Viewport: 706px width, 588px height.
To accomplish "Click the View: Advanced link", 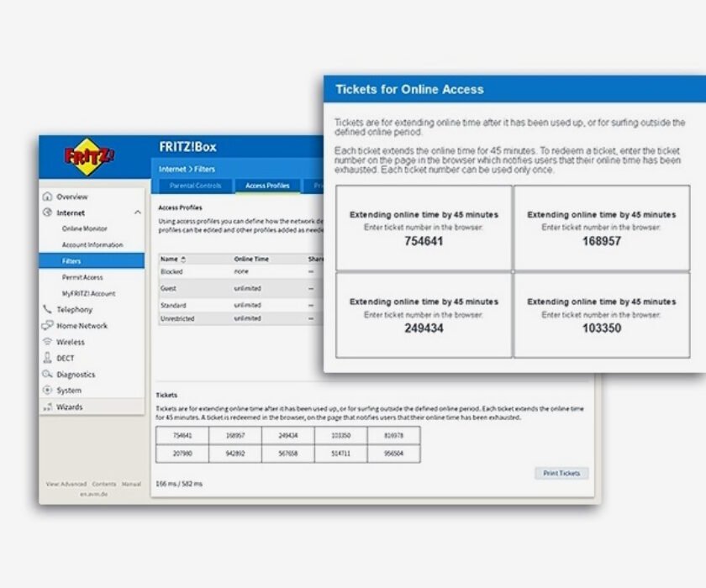I will point(66,484).
